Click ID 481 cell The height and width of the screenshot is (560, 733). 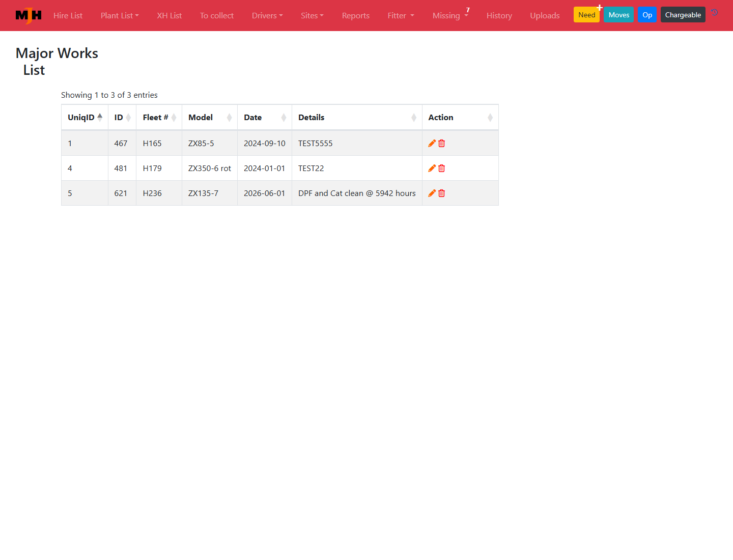(x=122, y=169)
